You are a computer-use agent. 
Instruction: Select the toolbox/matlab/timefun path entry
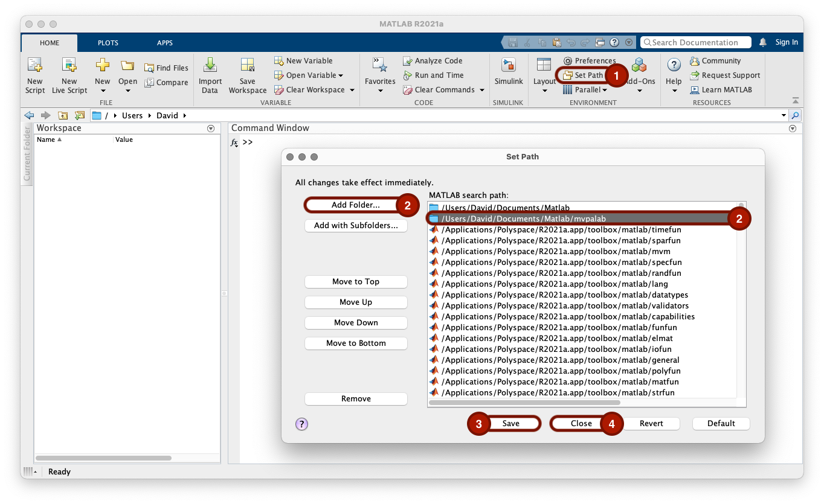click(x=582, y=229)
